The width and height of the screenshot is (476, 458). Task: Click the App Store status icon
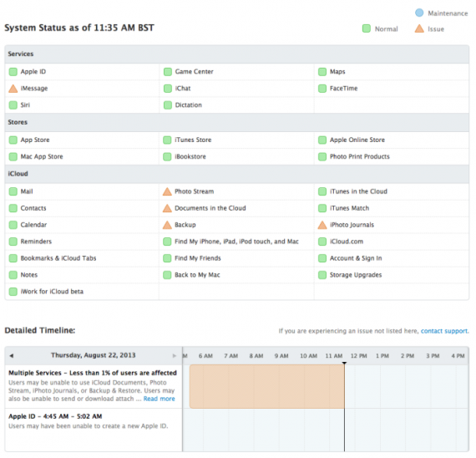click(13, 140)
